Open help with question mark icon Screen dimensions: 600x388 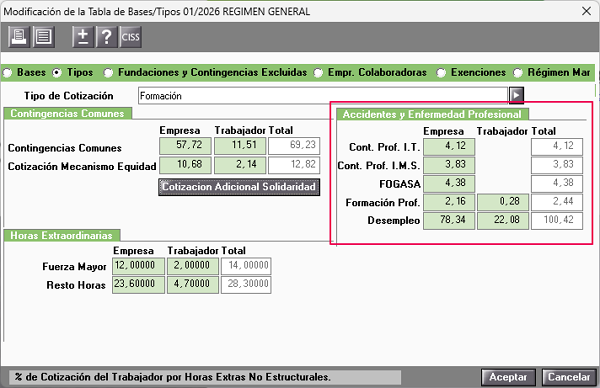[106, 37]
